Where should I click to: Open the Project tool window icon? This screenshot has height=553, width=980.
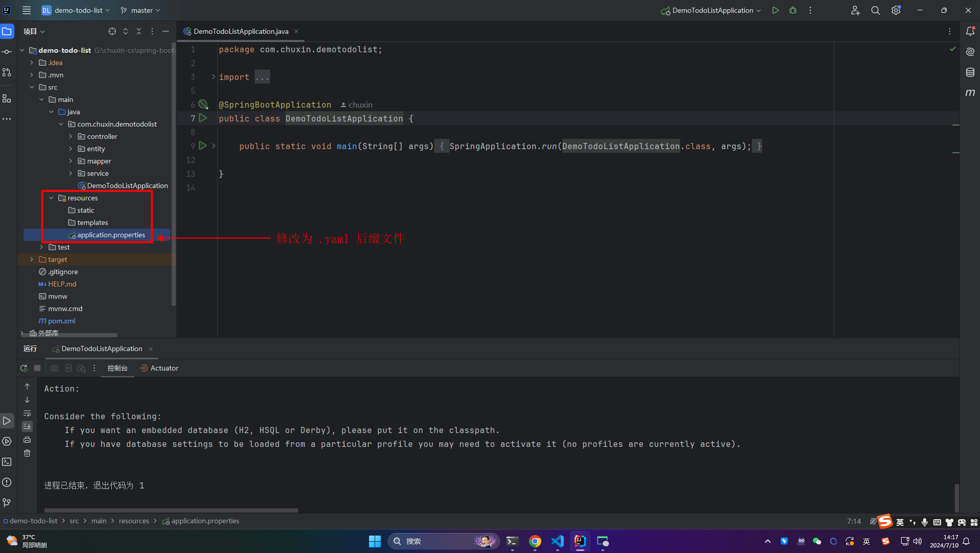click(7, 31)
